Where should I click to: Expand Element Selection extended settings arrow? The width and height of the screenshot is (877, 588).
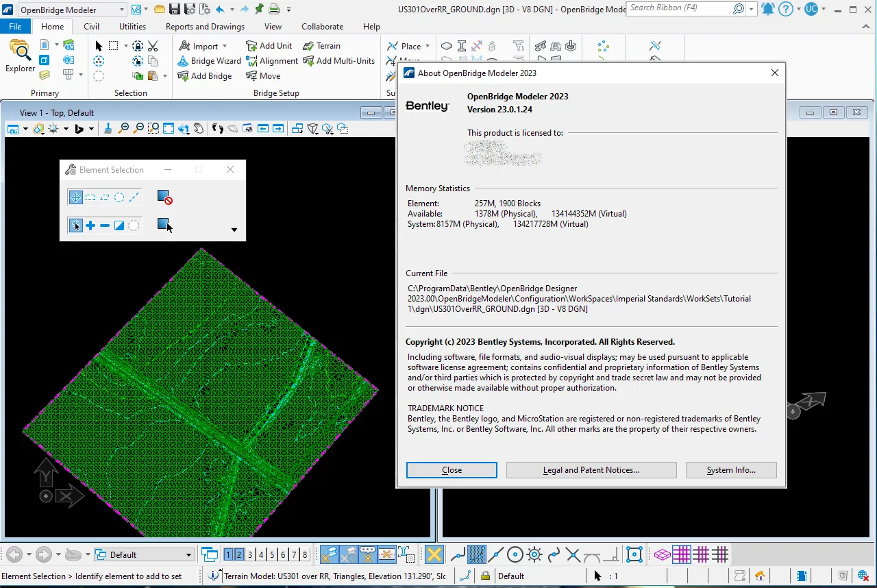(x=234, y=230)
